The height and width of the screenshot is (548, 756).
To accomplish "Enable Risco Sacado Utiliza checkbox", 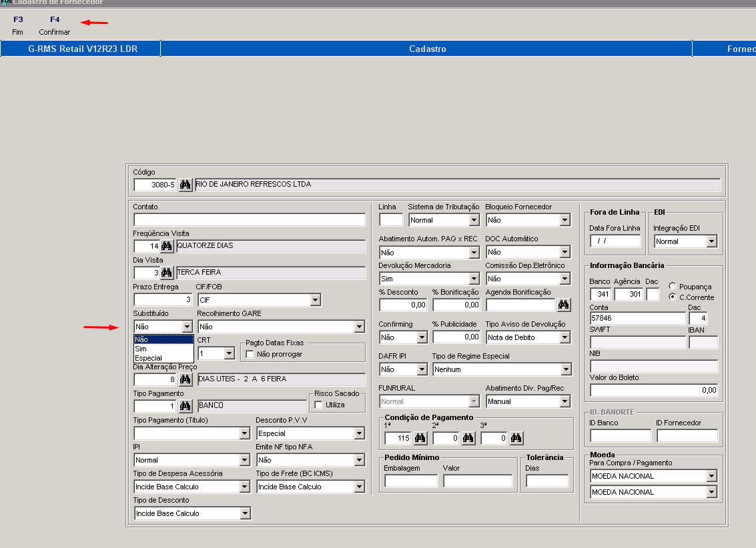I will point(318,405).
